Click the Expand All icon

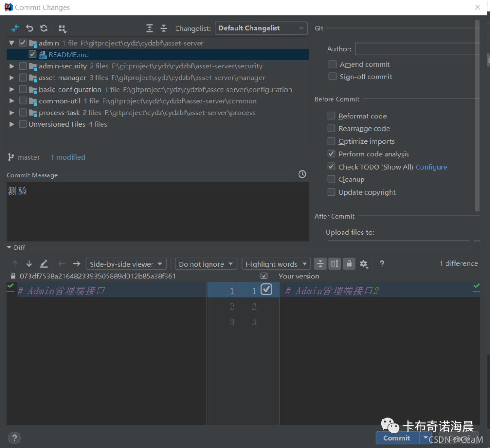[x=150, y=28]
